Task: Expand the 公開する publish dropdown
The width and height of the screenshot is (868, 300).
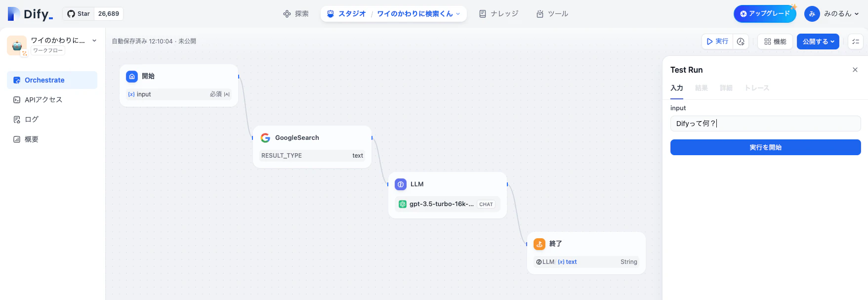Action: click(818, 42)
